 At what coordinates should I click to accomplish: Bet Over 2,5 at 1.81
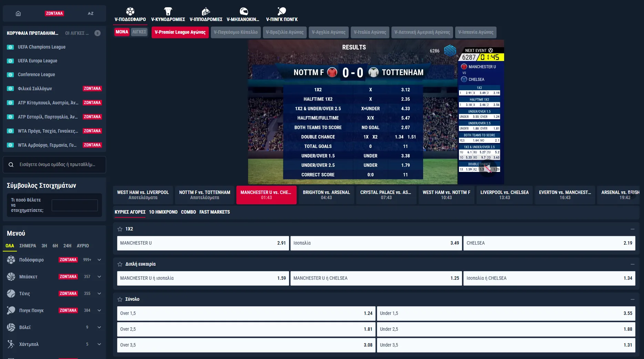[246, 329]
